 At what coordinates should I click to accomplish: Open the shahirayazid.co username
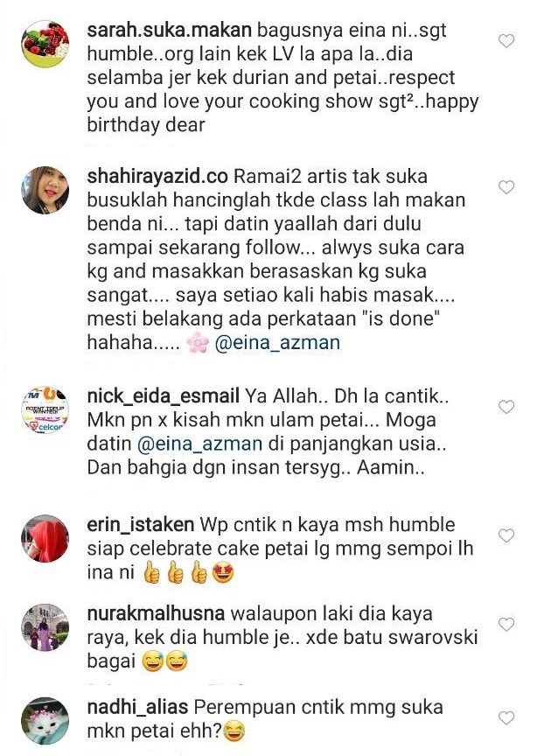157,176
